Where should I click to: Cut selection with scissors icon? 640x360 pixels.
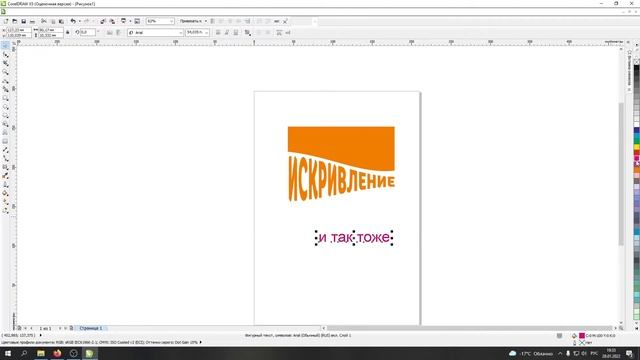point(44,21)
